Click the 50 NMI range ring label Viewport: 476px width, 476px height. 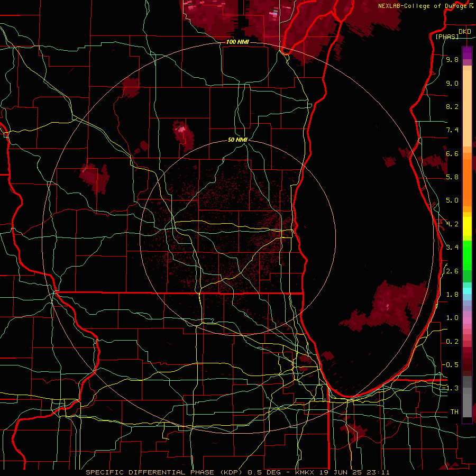tap(237, 140)
